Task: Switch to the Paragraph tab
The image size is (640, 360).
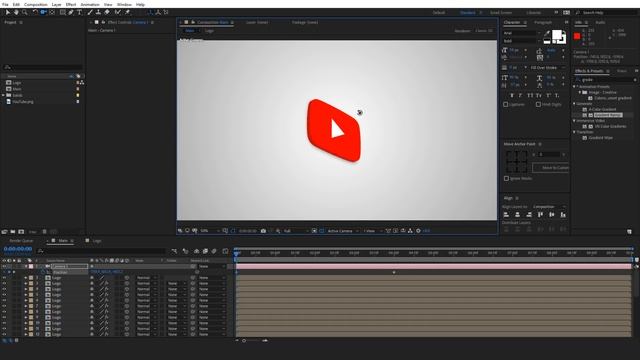Action: 543,22
